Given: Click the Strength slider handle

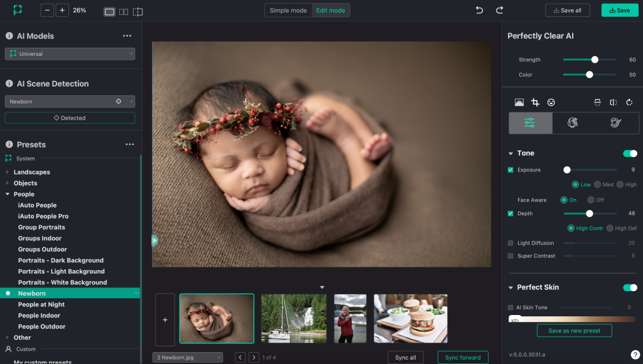Looking at the screenshot, I should (x=595, y=60).
